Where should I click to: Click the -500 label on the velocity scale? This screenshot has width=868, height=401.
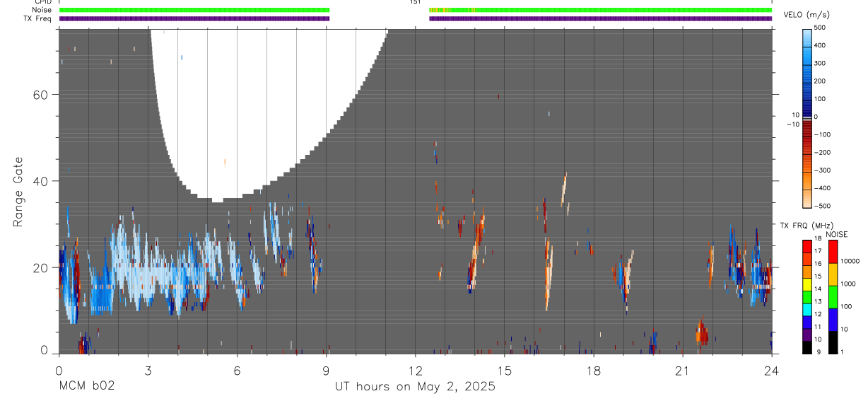(823, 206)
